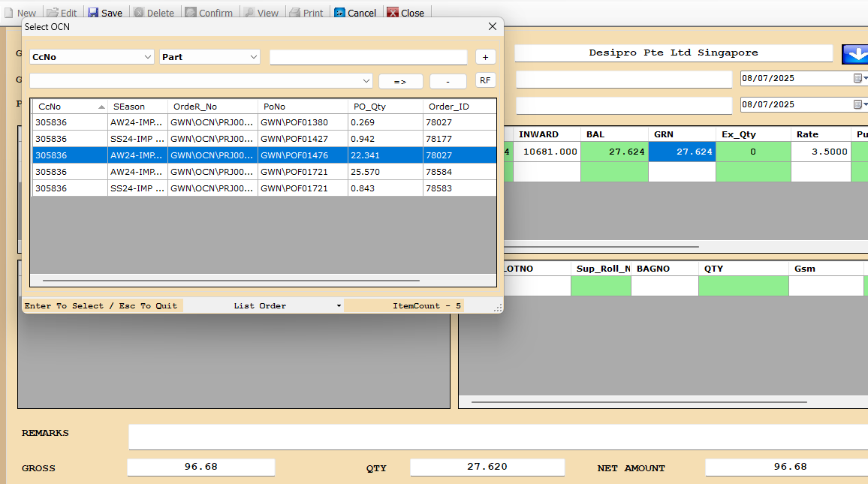
Task: Click the => apply filter button
Action: (400, 81)
